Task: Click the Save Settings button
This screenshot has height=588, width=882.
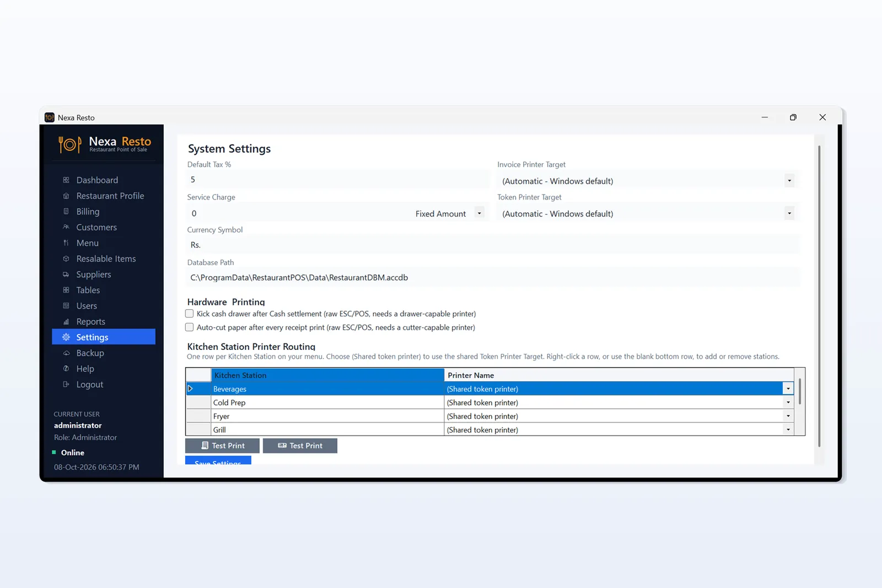Action: (x=218, y=461)
